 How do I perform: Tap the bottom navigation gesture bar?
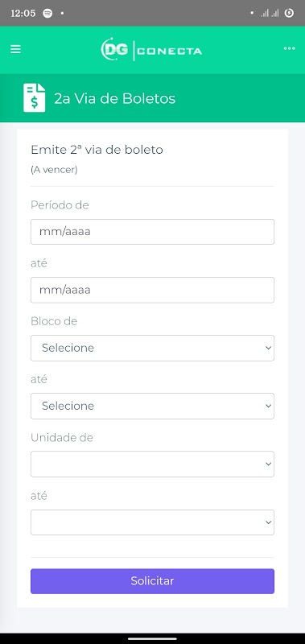[x=152, y=638]
